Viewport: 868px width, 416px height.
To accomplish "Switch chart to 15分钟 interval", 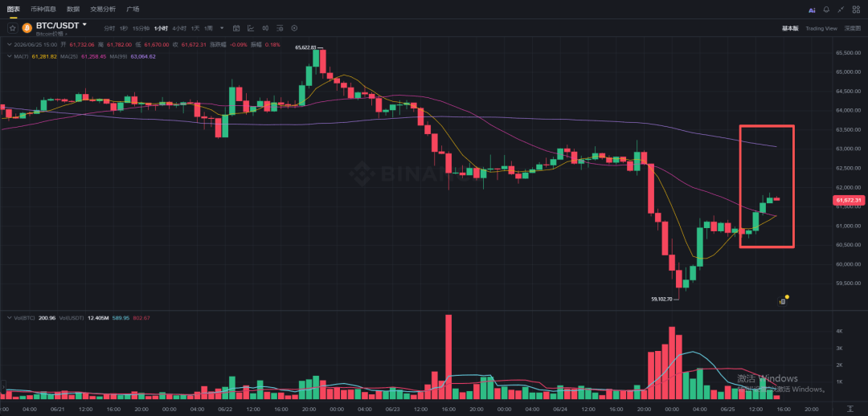I will click(141, 28).
